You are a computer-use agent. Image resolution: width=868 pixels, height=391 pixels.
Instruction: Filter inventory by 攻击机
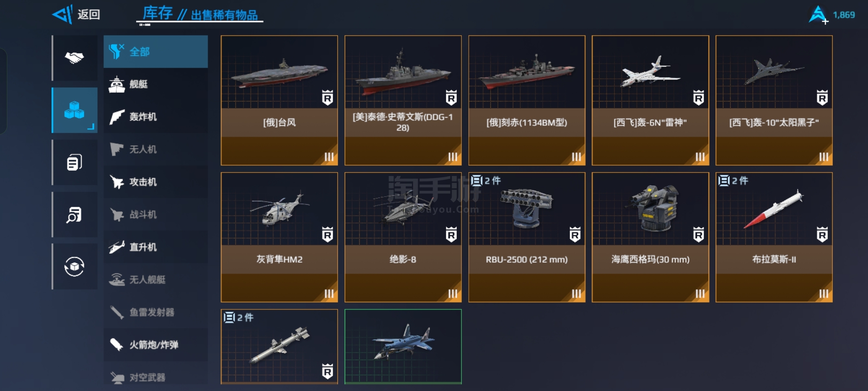pos(156,182)
